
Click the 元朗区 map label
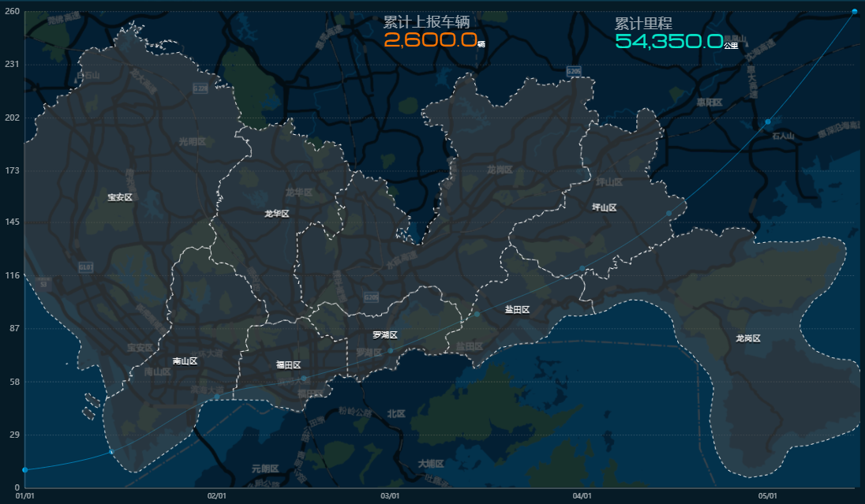[x=265, y=469]
